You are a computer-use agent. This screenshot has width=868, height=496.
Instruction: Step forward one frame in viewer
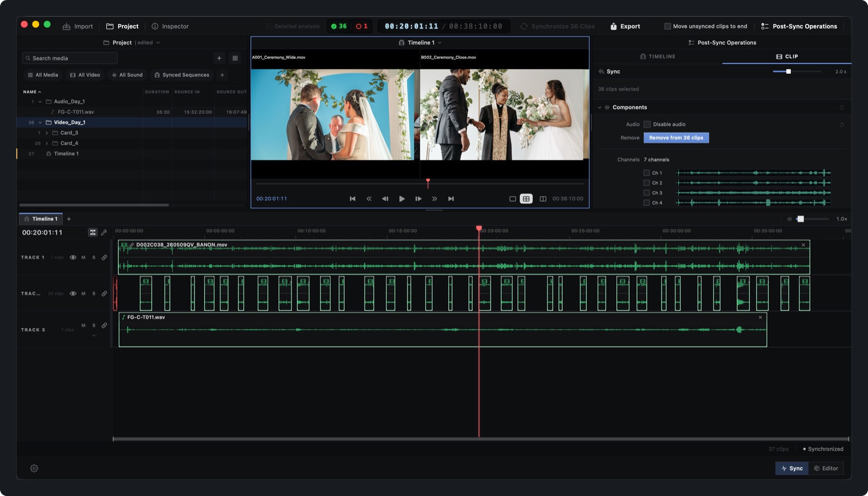point(418,199)
